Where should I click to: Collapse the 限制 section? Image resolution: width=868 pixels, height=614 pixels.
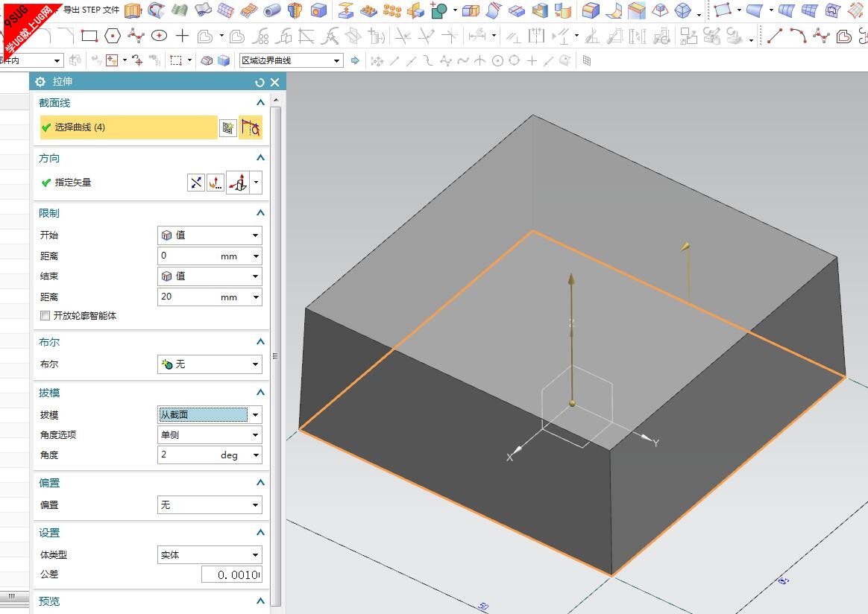(260, 213)
